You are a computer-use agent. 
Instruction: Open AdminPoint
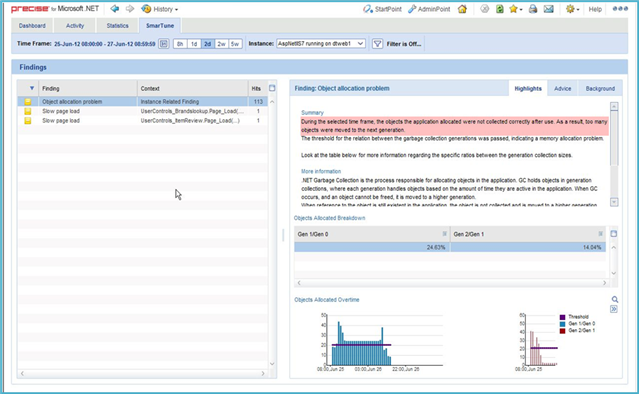point(429,9)
